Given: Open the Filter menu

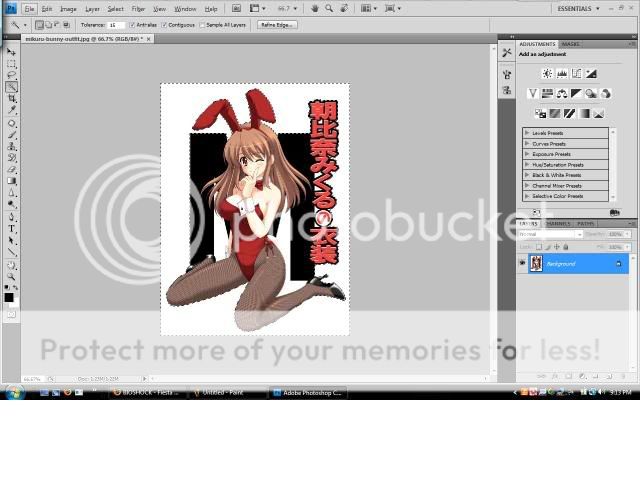Looking at the screenshot, I should pos(138,9).
